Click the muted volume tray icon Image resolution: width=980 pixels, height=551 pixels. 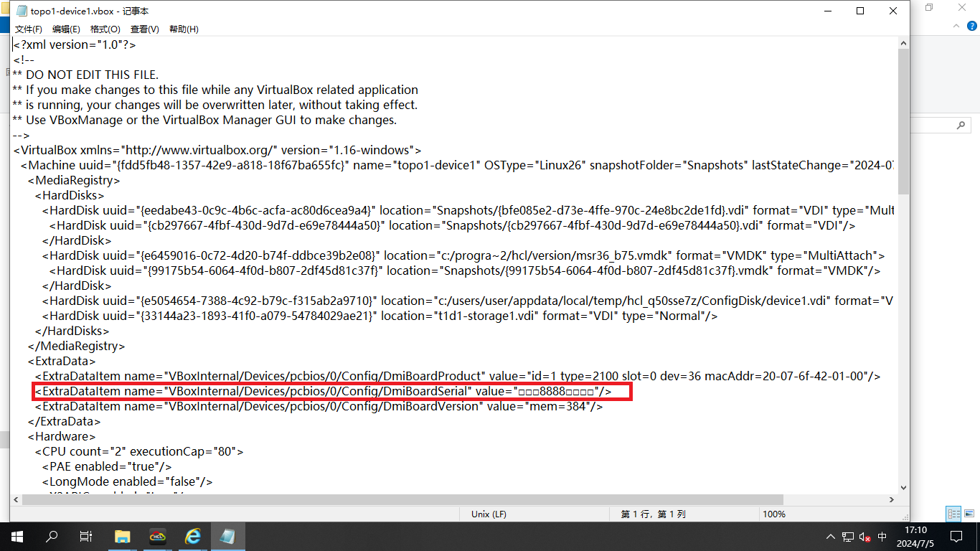coord(865,537)
